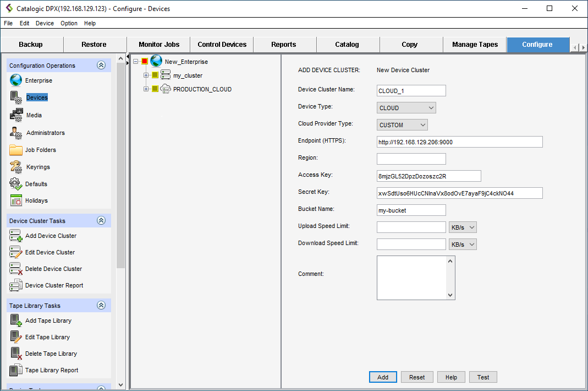This screenshot has height=391, width=588.
Task: Click the Enterprise globe icon in sidebar
Action: 16,80
